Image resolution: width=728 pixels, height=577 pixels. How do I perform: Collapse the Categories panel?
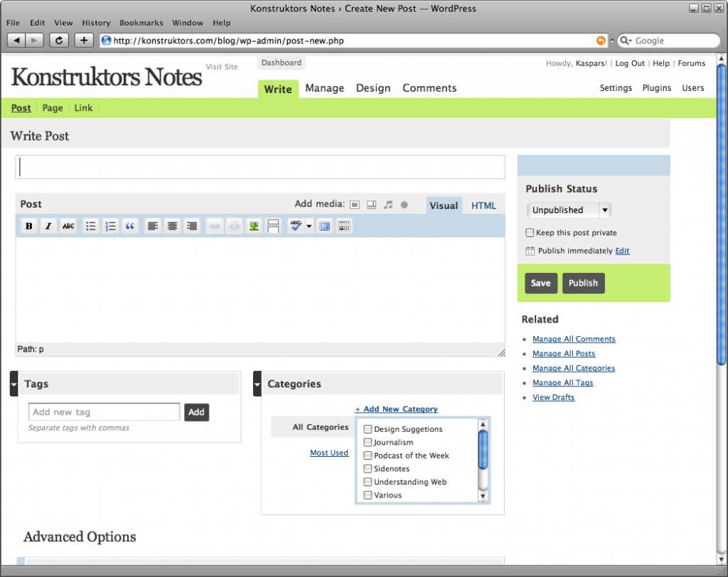(257, 384)
